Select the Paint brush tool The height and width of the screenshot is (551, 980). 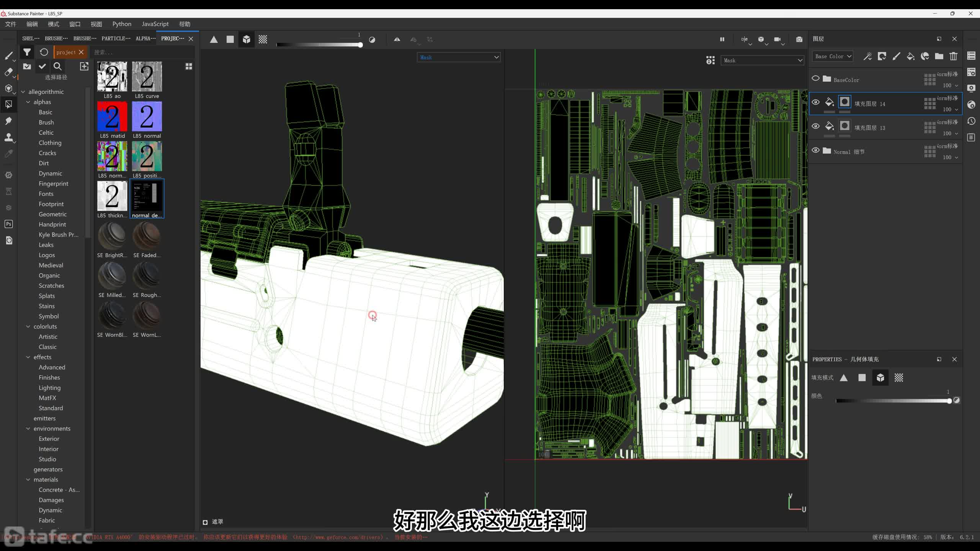click(x=8, y=56)
